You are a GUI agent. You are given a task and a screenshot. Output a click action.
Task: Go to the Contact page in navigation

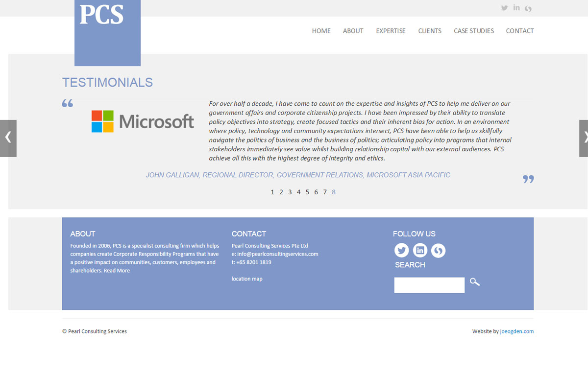pos(519,31)
